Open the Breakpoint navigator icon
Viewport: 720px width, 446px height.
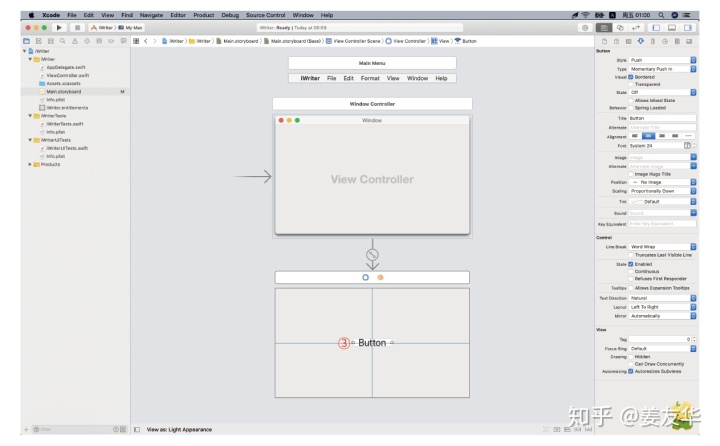coord(111,41)
